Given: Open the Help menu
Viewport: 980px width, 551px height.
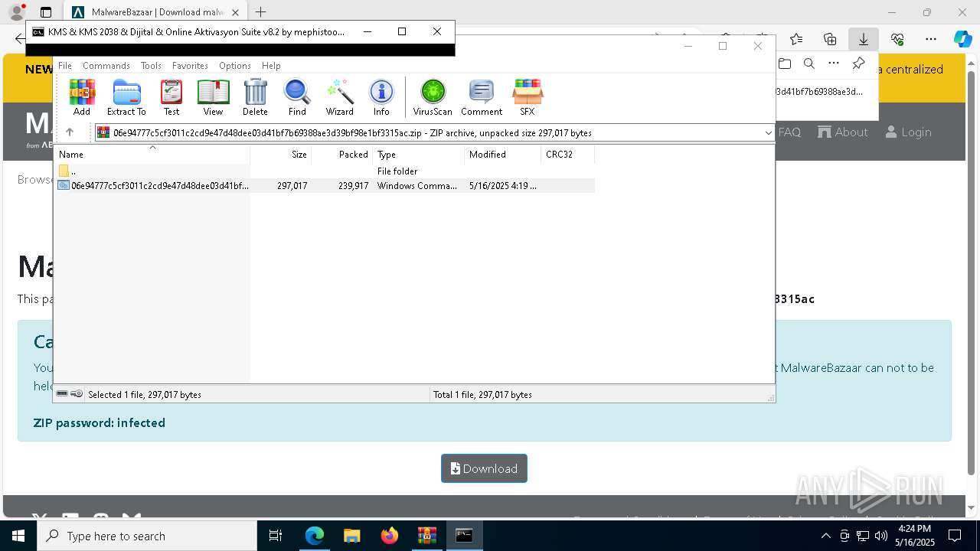Looking at the screenshot, I should [x=271, y=66].
